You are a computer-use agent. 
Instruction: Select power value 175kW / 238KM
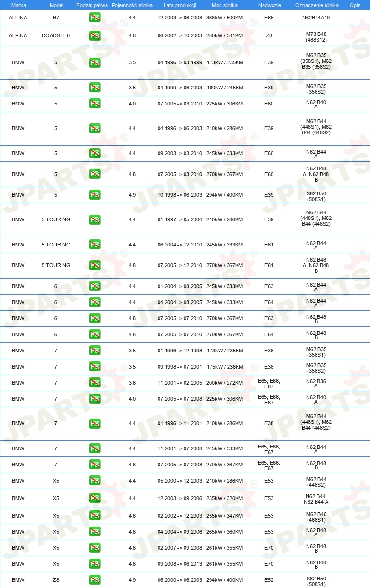coord(224,367)
